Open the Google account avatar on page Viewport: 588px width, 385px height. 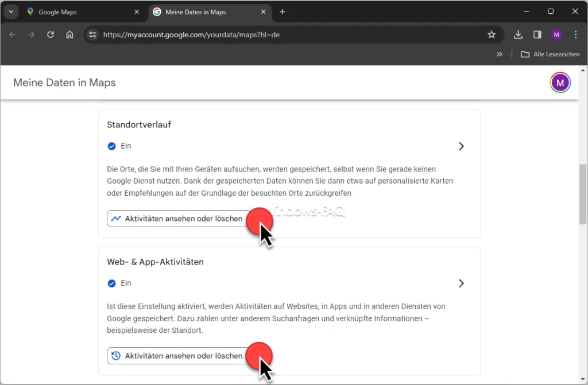pyautogui.click(x=560, y=83)
